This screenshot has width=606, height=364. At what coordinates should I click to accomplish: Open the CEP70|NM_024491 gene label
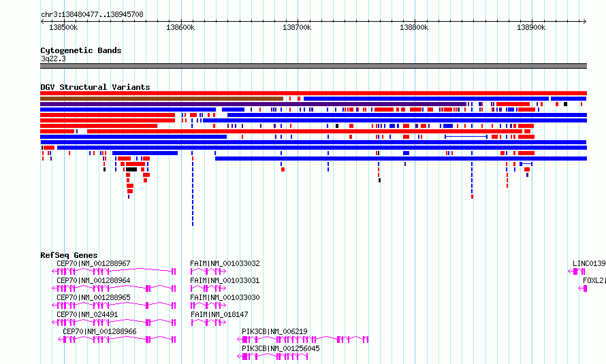point(87,314)
